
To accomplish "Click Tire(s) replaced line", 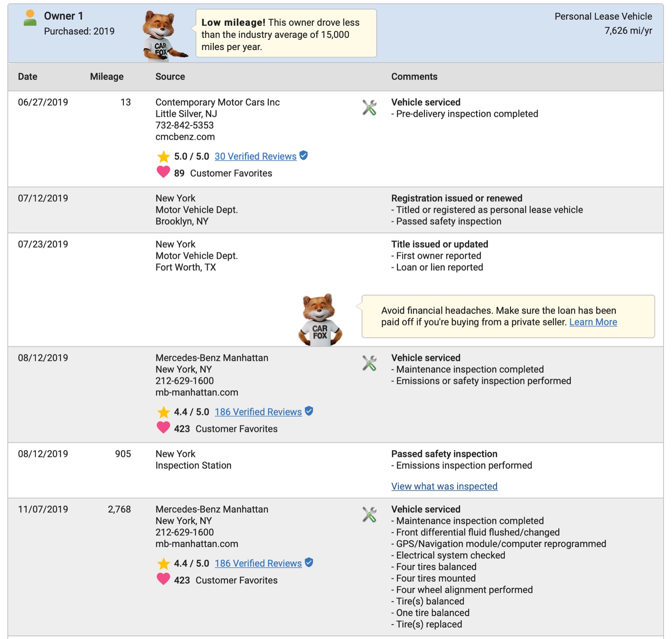I will coord(427,624).
